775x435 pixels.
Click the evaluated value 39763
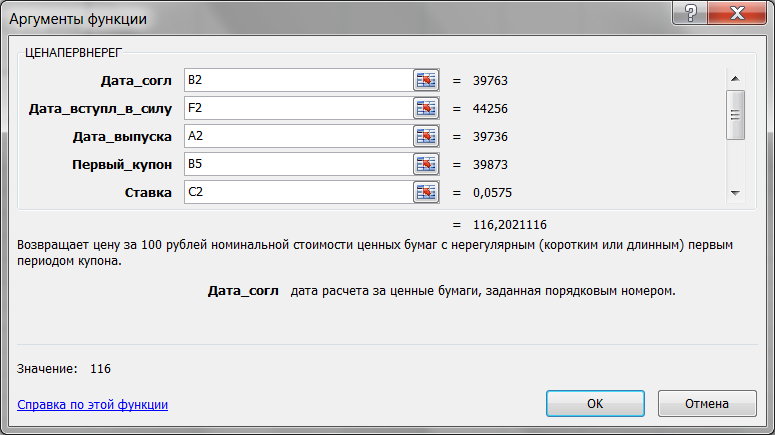pyautogui.click(x=490, y=81)
